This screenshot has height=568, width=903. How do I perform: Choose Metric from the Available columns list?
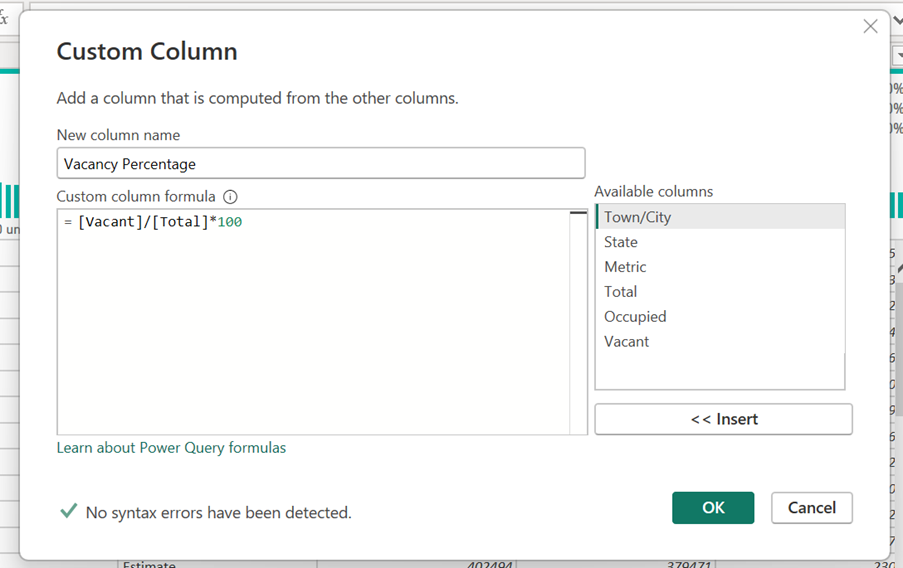pos(625,267)
